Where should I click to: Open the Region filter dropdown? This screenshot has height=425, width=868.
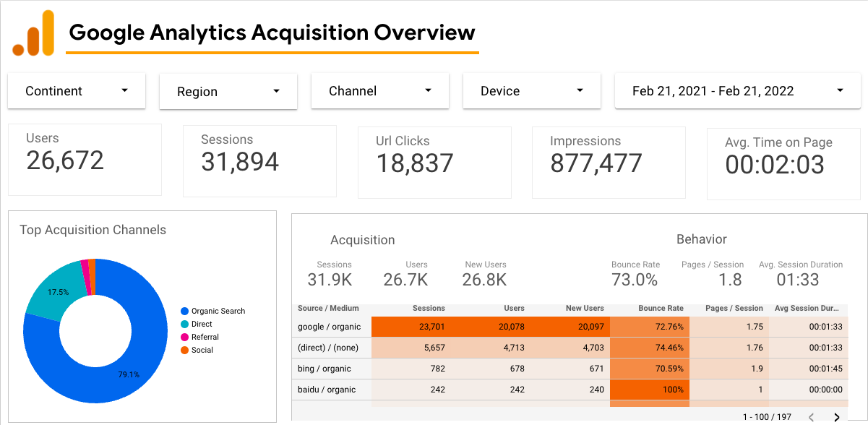pos(228,92)
